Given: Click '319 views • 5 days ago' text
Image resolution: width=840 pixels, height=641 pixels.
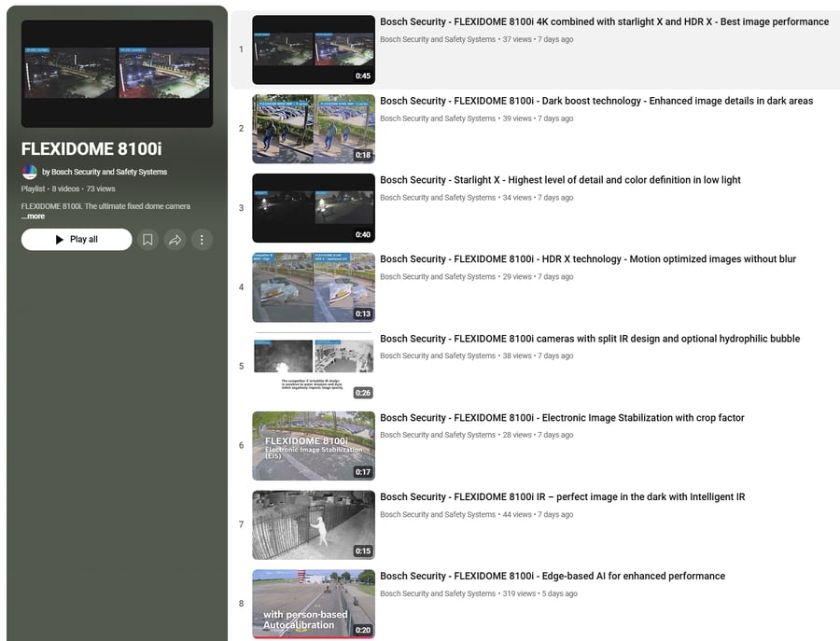Looking at the screenshot, I should [x=540, y=593].
